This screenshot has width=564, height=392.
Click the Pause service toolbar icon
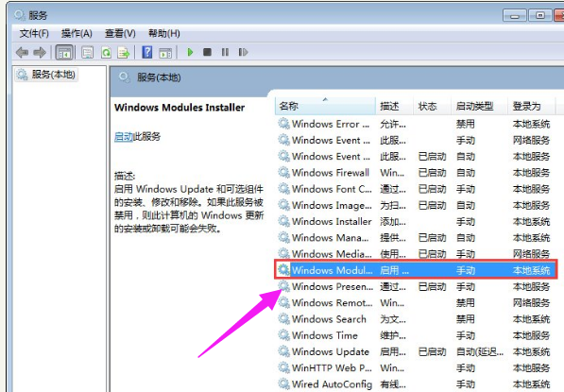coord(225,53)
